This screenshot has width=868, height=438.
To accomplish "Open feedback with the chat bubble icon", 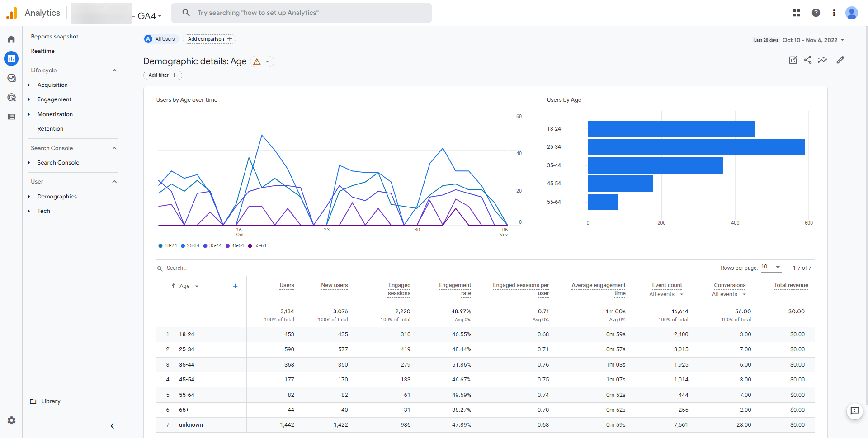I will (x=855, y=411).
